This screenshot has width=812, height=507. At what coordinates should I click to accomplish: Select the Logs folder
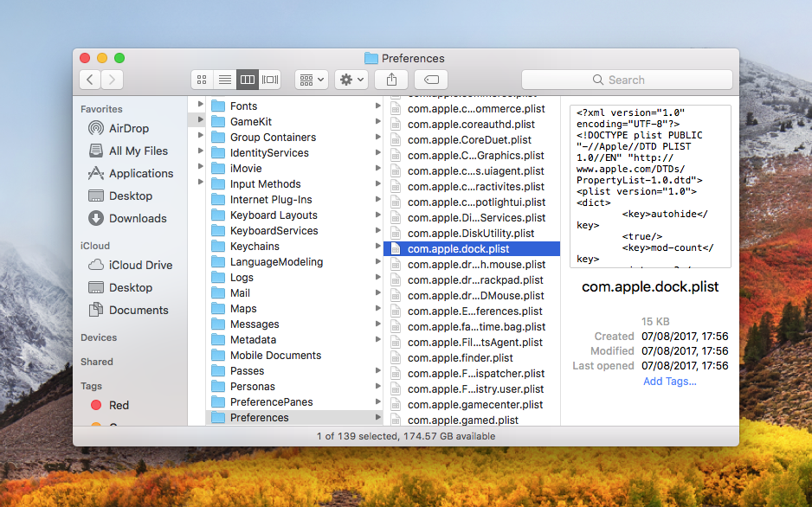[294, 278]
